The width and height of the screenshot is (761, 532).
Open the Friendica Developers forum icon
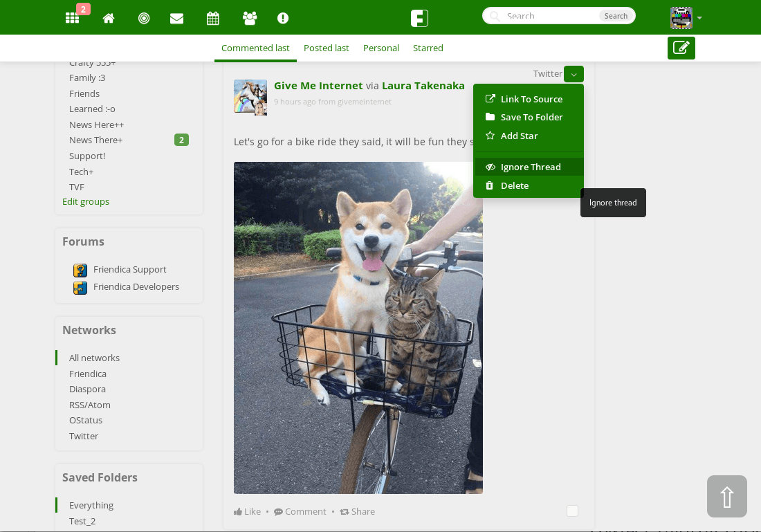[80, 288]
